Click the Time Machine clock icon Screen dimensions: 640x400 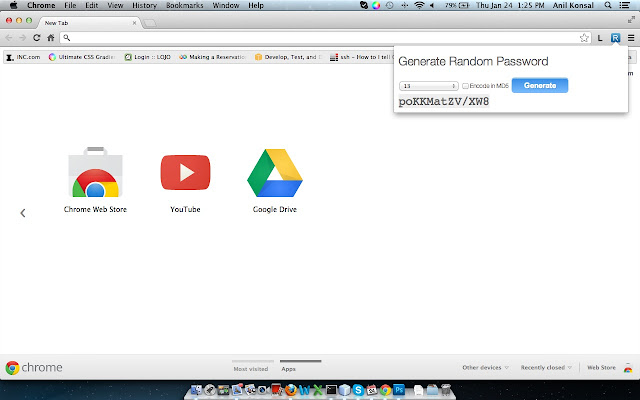[x=389, y=5]
